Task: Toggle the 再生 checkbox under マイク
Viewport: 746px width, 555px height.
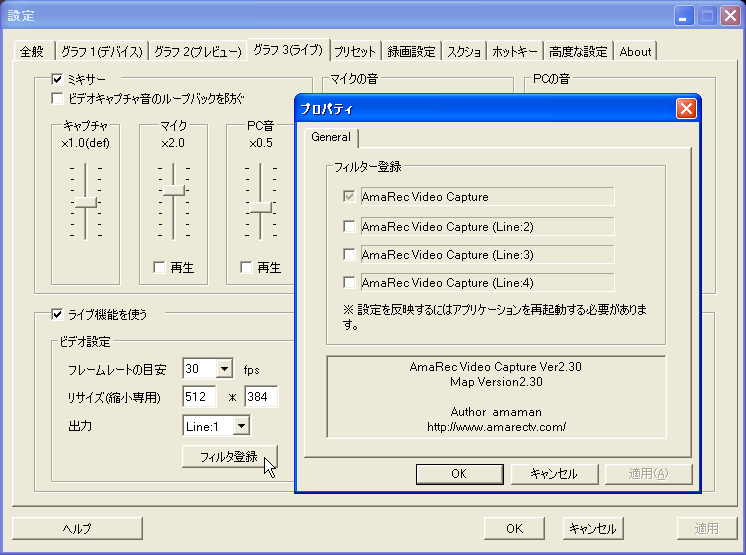Action: click(159, 267)
